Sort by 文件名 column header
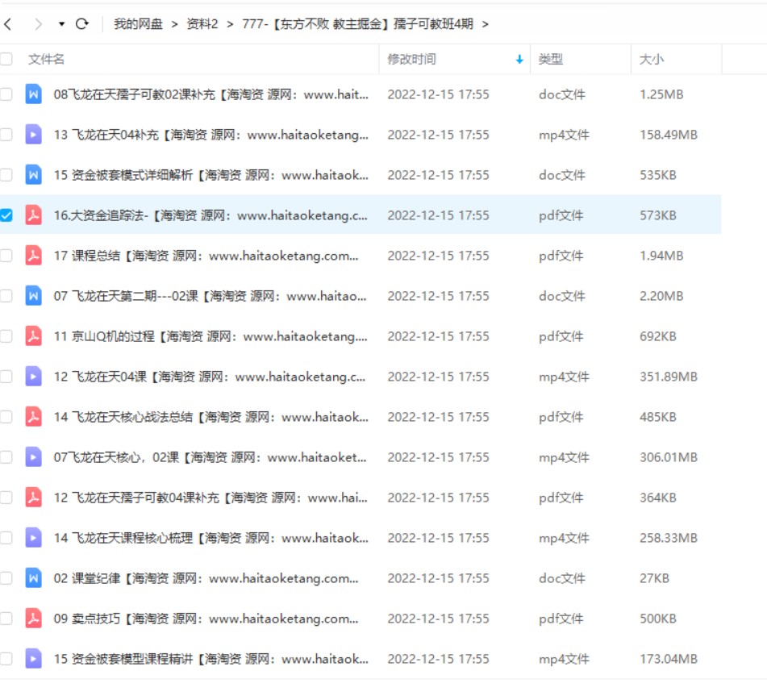767x700 pixels. pyautogui.click(x=46, y=59)
